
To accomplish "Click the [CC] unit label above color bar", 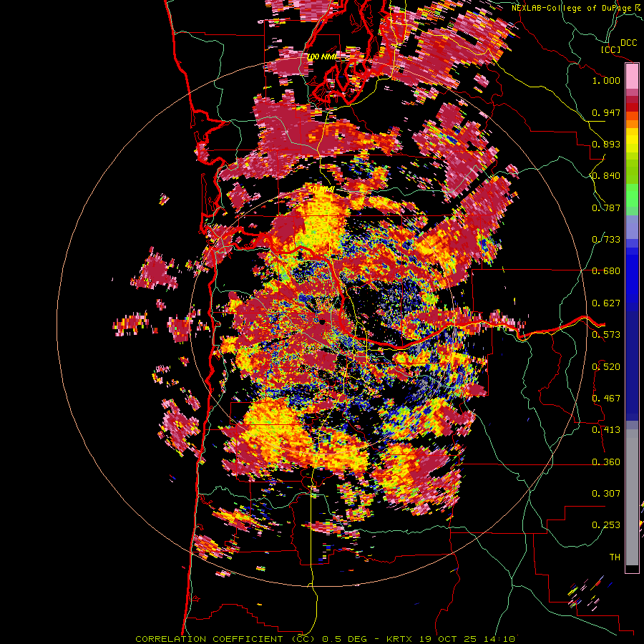I will coord(611,49).
